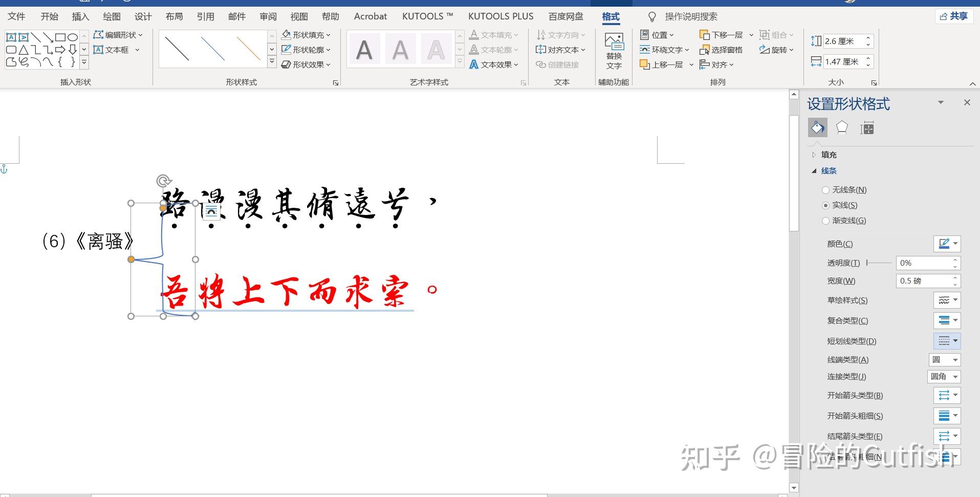Apply the first WordArt style A
Image resolution: width=980 pixels, height=497 pixels.
(x=364, y=50)
